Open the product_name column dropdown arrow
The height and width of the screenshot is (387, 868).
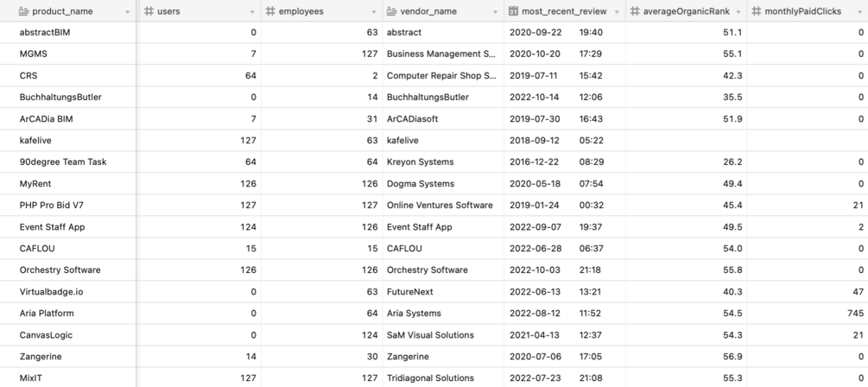[x=128, y=11]
